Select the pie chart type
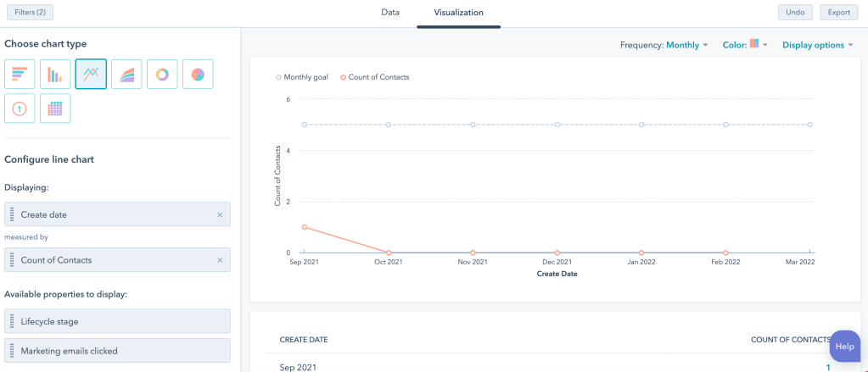Image resolution: width=868 pixels, height=372 pixels. point(198,75)
